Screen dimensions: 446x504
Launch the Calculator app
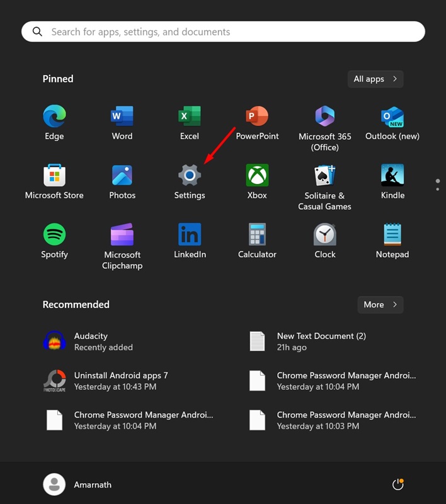tap(257, 234)
